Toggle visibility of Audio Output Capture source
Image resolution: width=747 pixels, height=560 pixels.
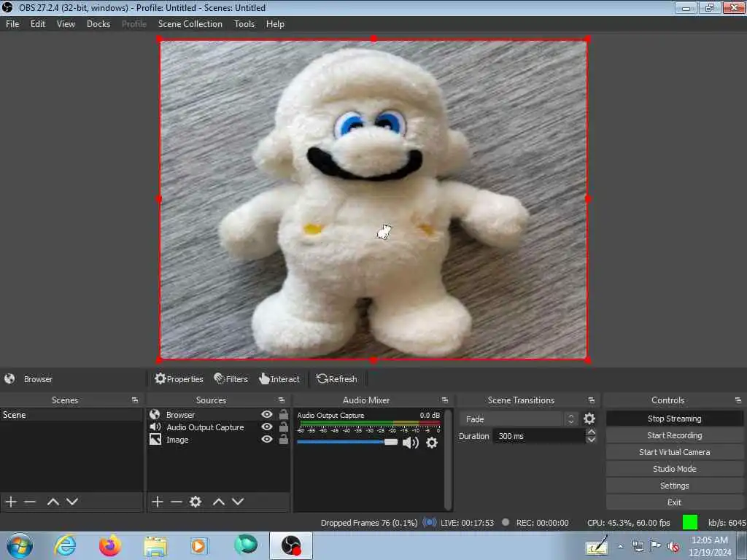(267, 427)
